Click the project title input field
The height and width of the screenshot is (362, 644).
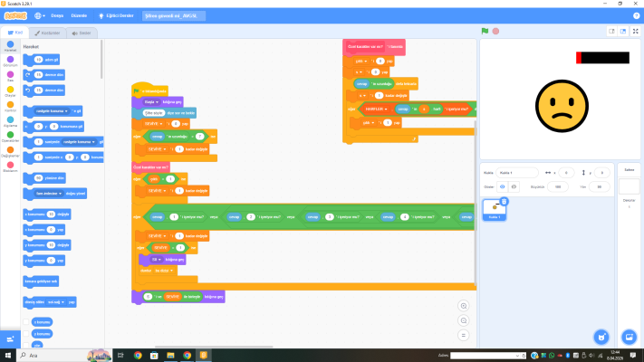tap(170, 15)
